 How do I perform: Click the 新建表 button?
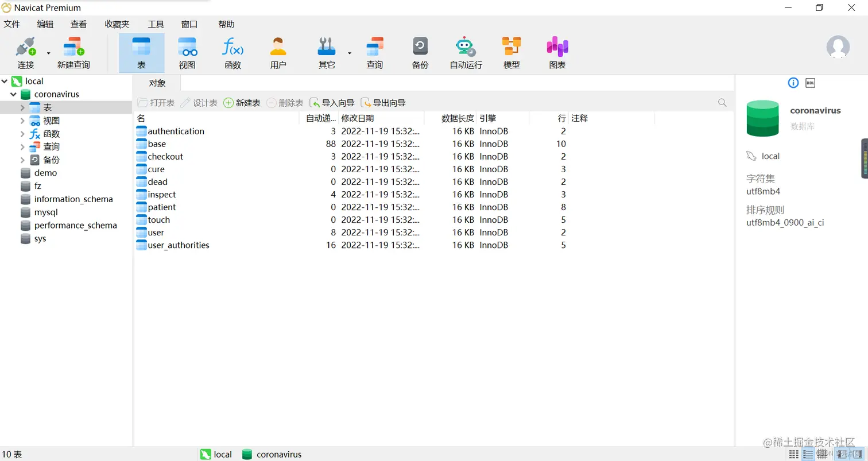(242, 103)
